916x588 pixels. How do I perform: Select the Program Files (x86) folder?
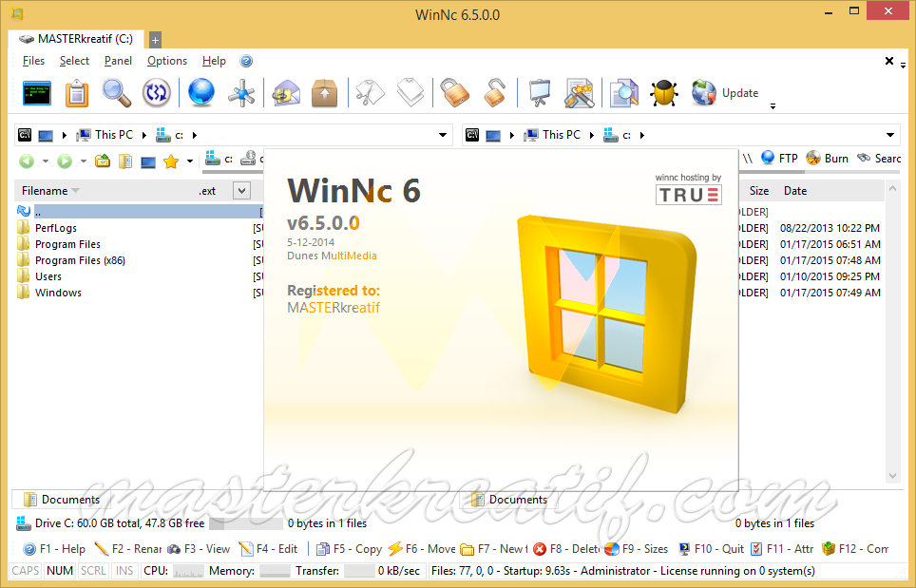(x=80, y=260)
